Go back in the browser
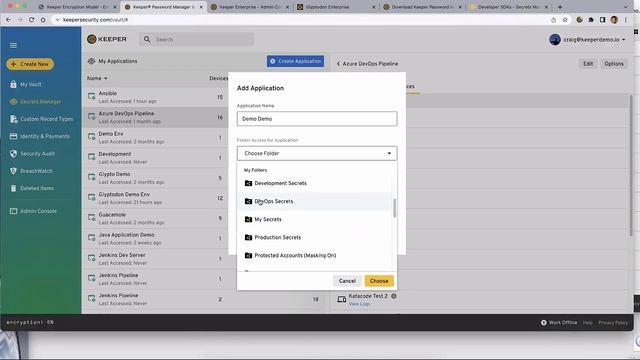 (x=9, y=20)
